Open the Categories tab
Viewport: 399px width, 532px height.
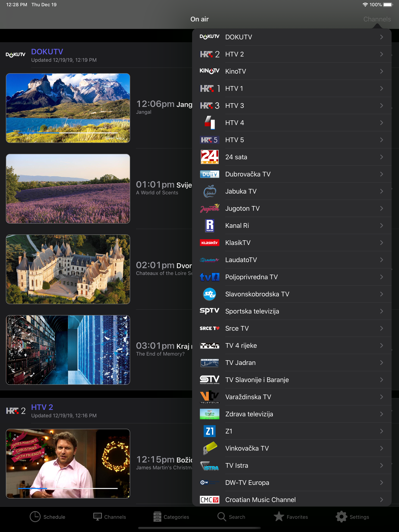click(171, 517)
